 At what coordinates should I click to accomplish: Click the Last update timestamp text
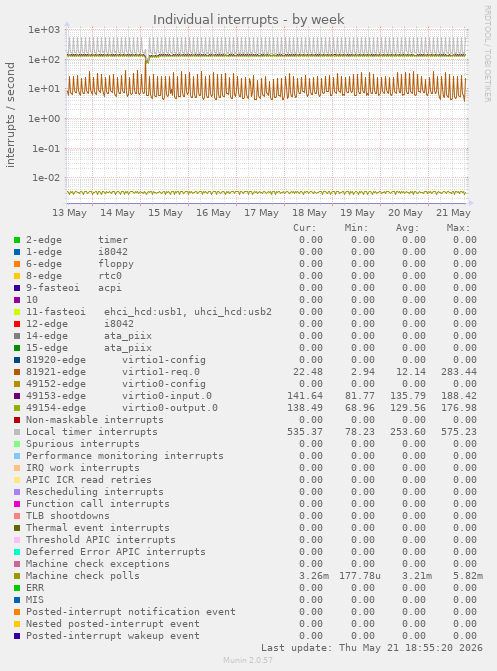coord(372,647)
